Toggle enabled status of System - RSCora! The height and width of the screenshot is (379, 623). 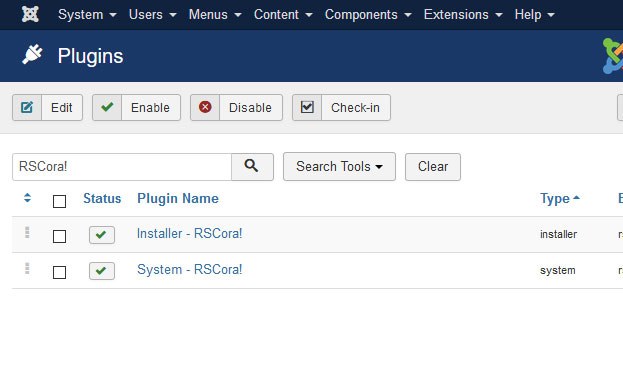tap(102, 271)
